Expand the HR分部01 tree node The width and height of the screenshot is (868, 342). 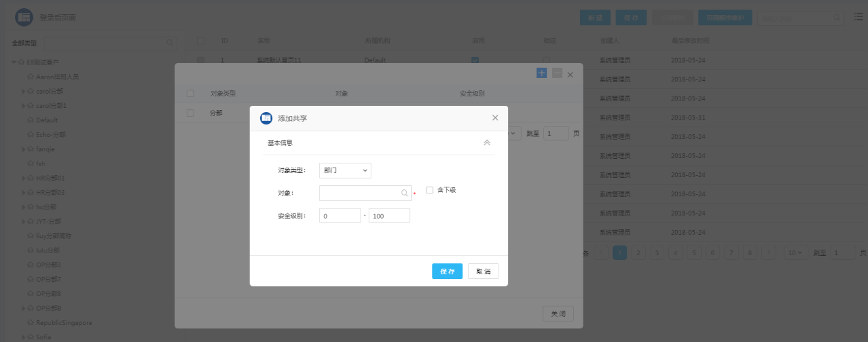coord(23,178)
